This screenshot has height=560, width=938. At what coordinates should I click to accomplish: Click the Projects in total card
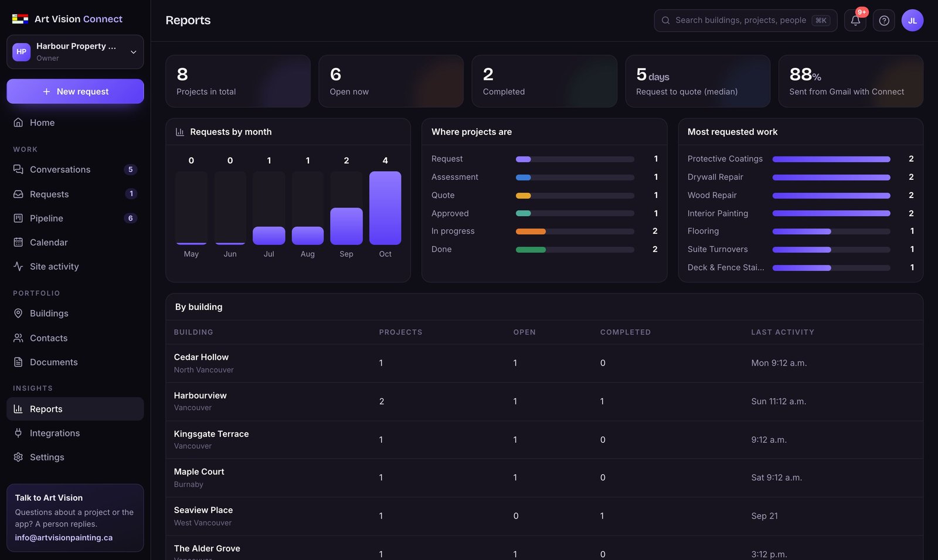238,81
